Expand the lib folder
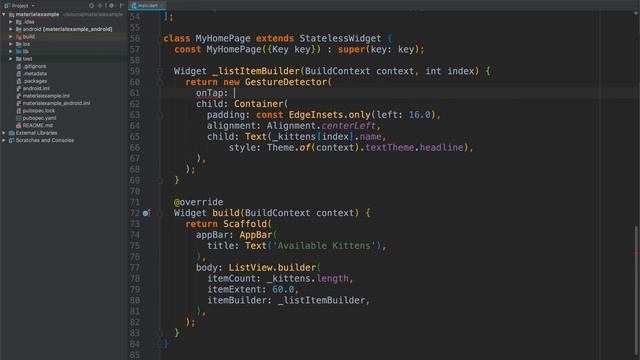 coord(11,51)
